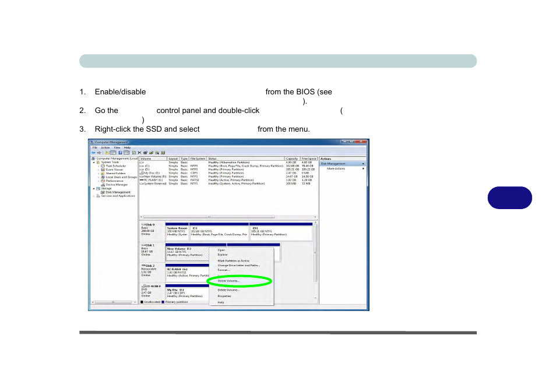
Task: Open Local Users and Groups
Action: click(118, 176)
